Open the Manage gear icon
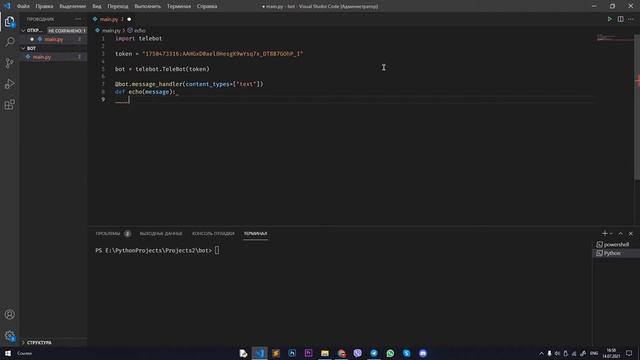Viewport: 640px width, 360px height. click(x=9, y=336)
